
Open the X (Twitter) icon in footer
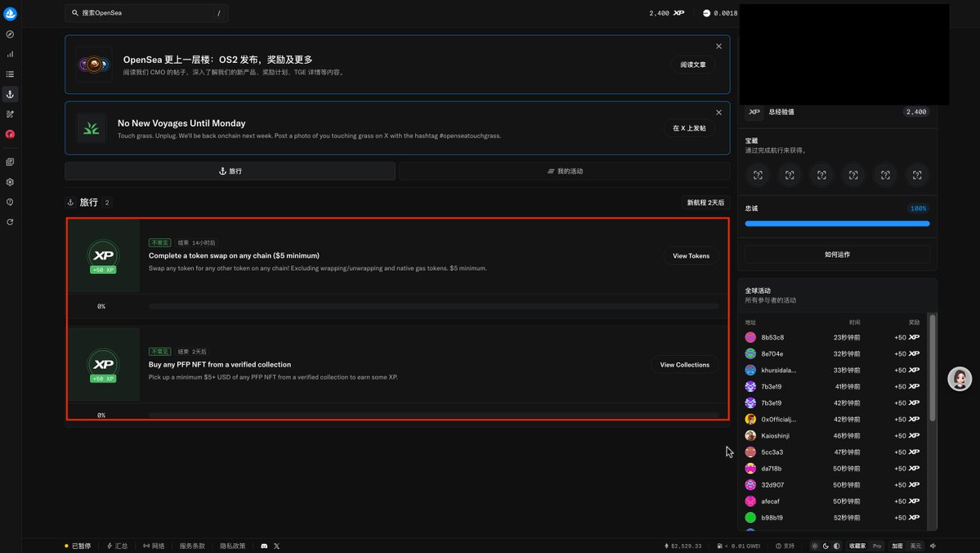pos(276,546)
